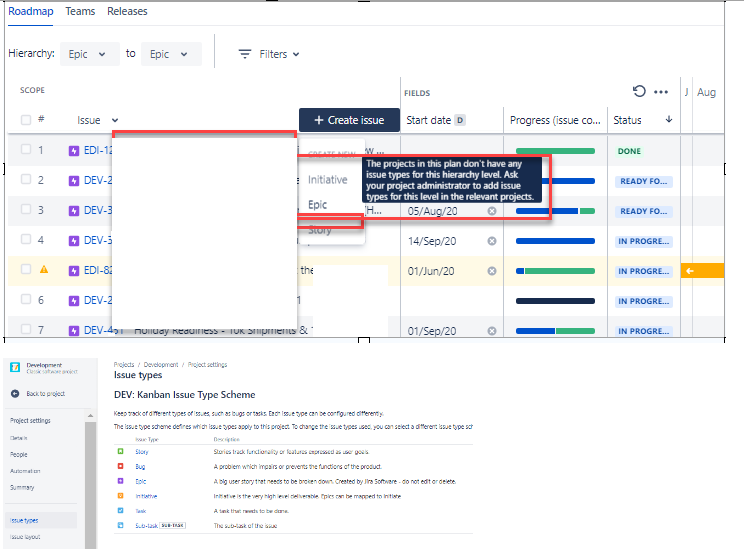This screenshot has height=549, width=744.
Task: Check the checkbox for row 6
Action: [x=26, y=299]
